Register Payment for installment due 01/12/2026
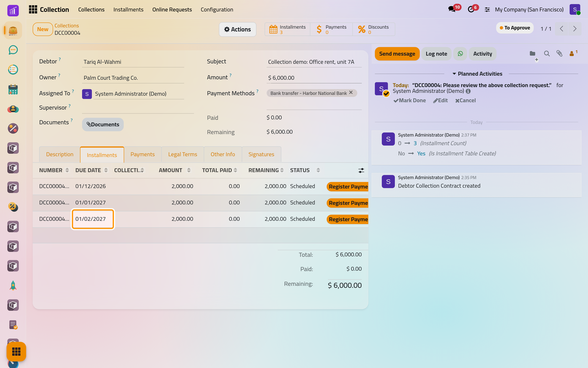The image size is (588, 368). (348, 186)
